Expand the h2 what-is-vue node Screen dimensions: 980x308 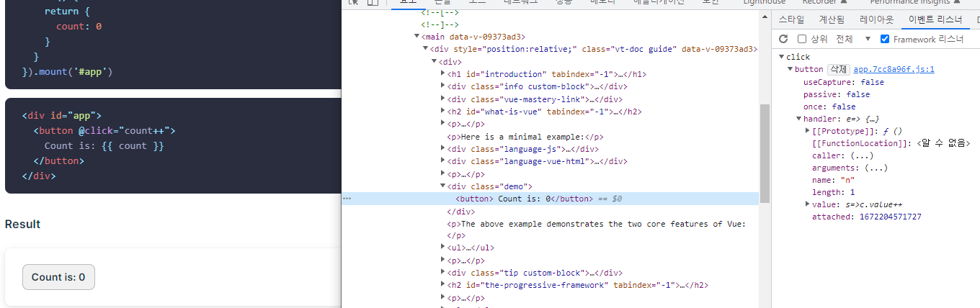(x=442, y=112)
